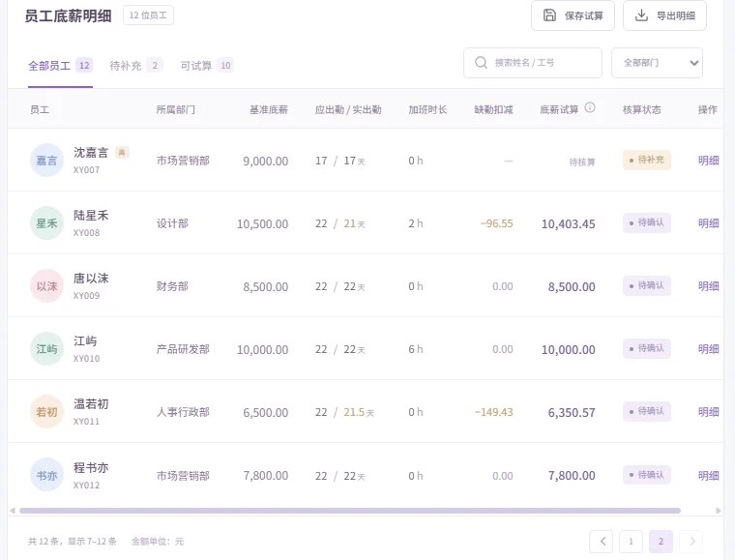The height and width of the screenshot is (560, 735).
Task: Click the 若初 avatar of 温若初
Action: 46,412
